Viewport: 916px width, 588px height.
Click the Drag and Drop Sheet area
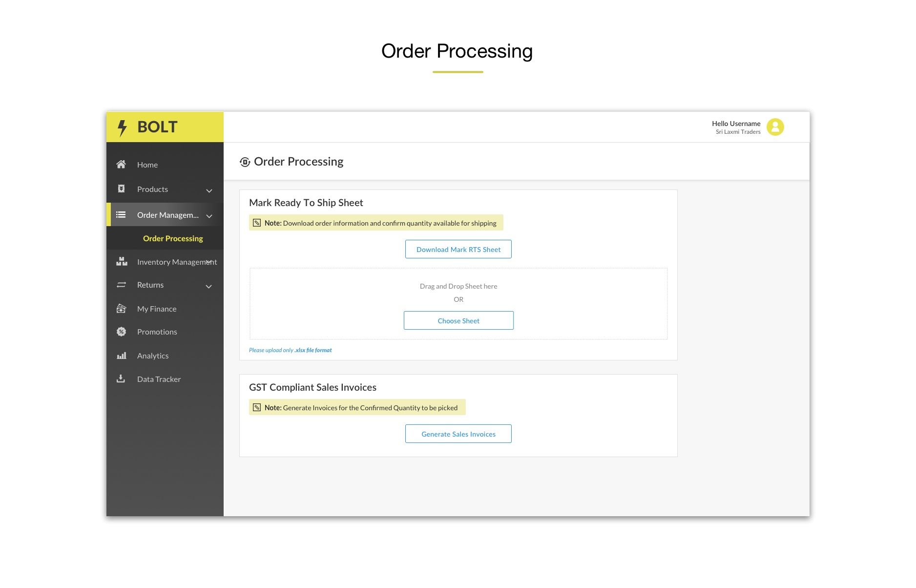[458, 287]
